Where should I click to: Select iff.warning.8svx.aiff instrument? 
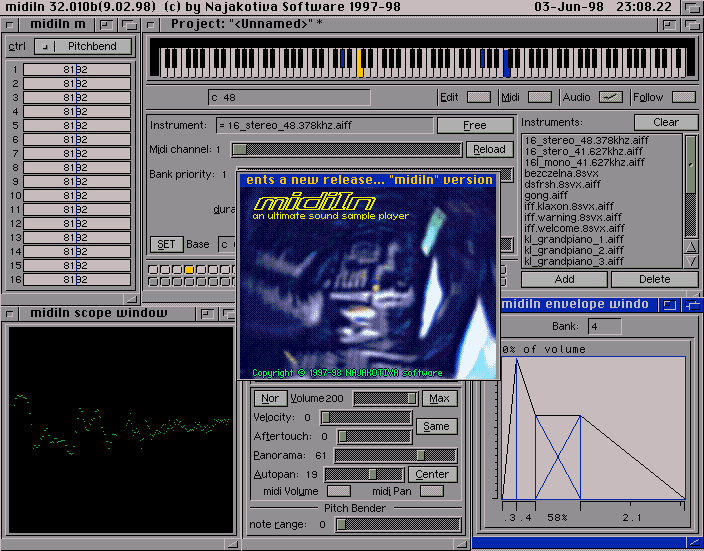[573, 217]
